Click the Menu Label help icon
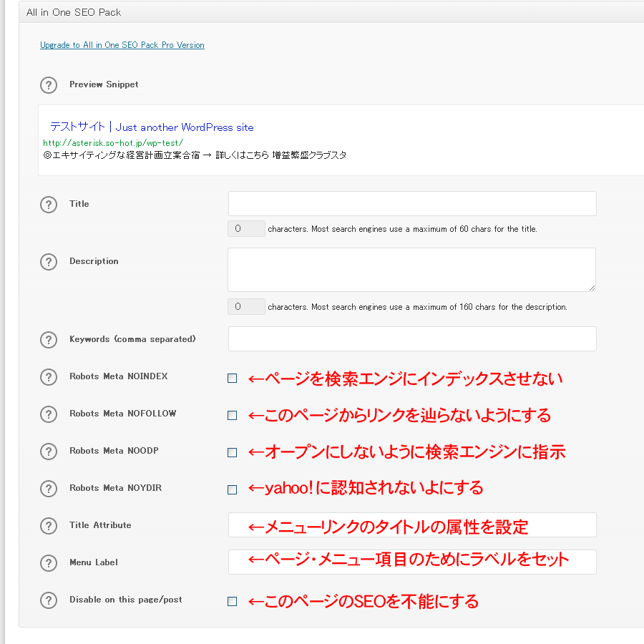The image size is (644, 644). pos(48,563)
